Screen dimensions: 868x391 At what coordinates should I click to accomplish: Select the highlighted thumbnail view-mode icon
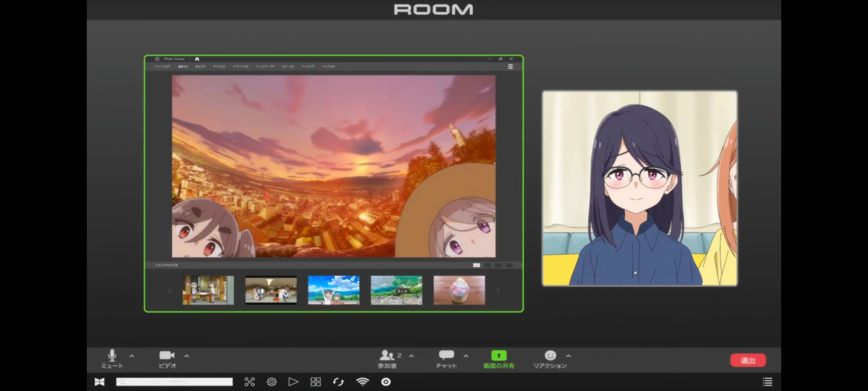[x=476, y=266]
